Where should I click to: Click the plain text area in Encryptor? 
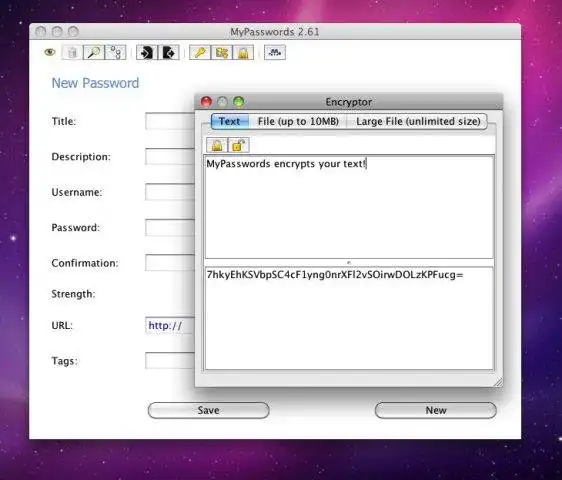[349, 207]
